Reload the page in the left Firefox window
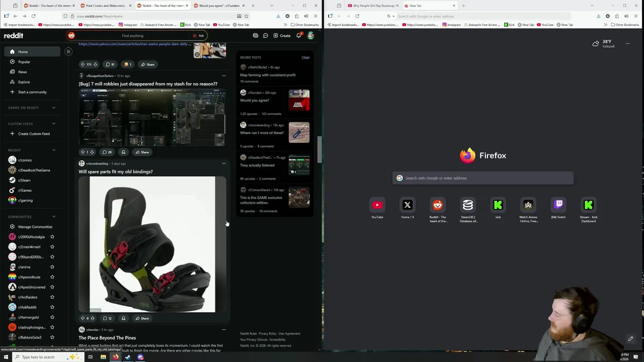 coord(33,16)
